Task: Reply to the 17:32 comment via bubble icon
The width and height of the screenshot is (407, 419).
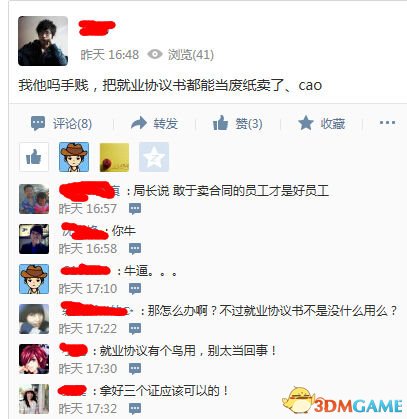Action: pos(135,409)
